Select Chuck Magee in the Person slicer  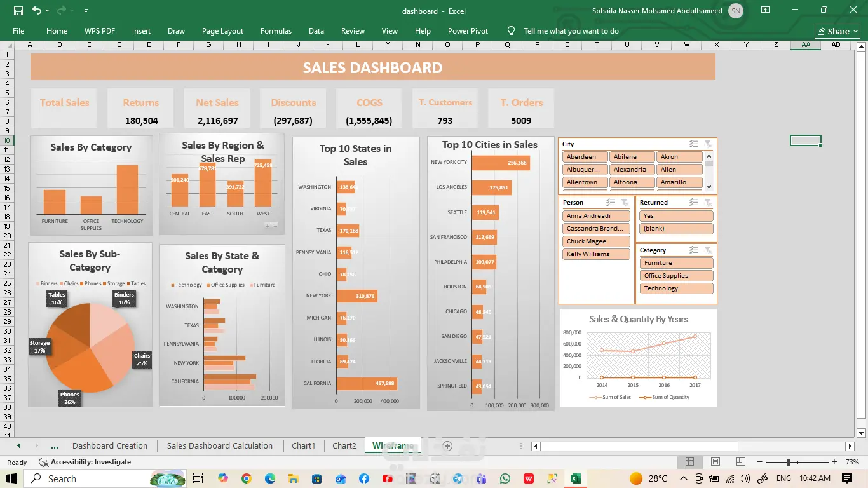click(595, 241)
